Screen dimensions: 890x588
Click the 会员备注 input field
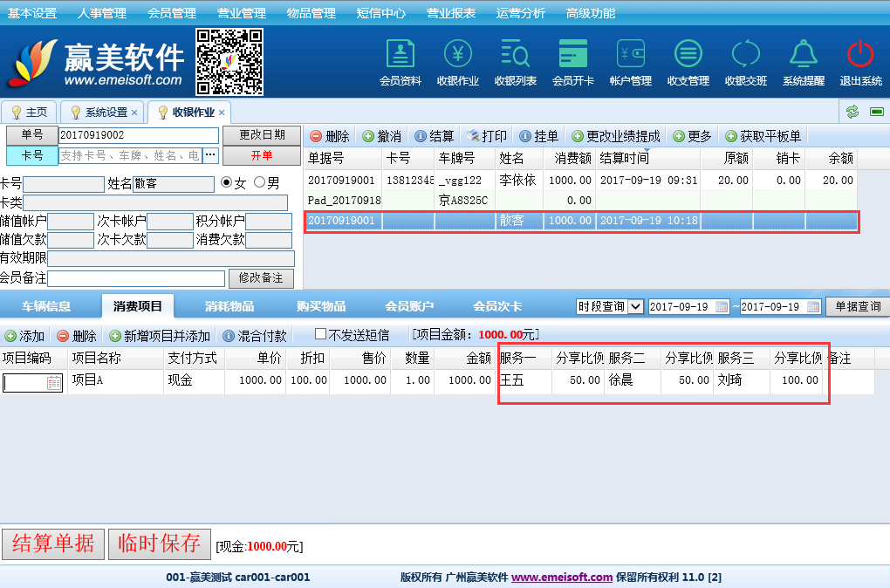click(x=136, y=278)
